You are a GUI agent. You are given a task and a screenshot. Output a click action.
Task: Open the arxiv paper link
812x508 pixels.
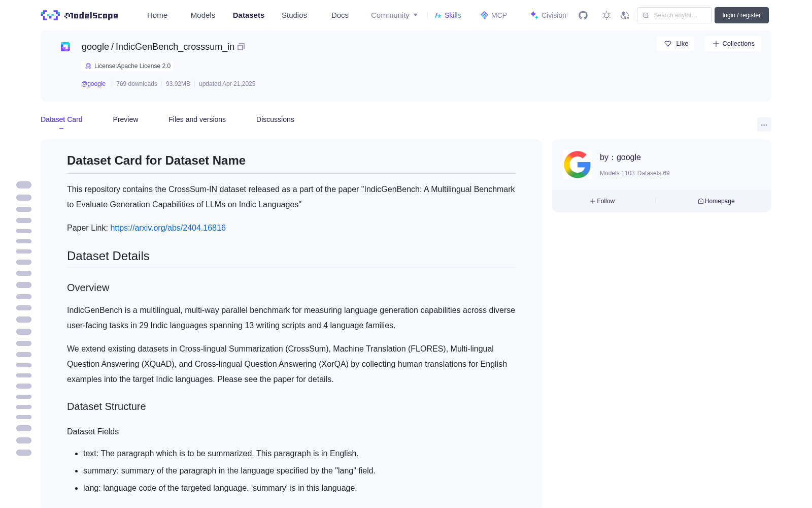pos(168,228)
